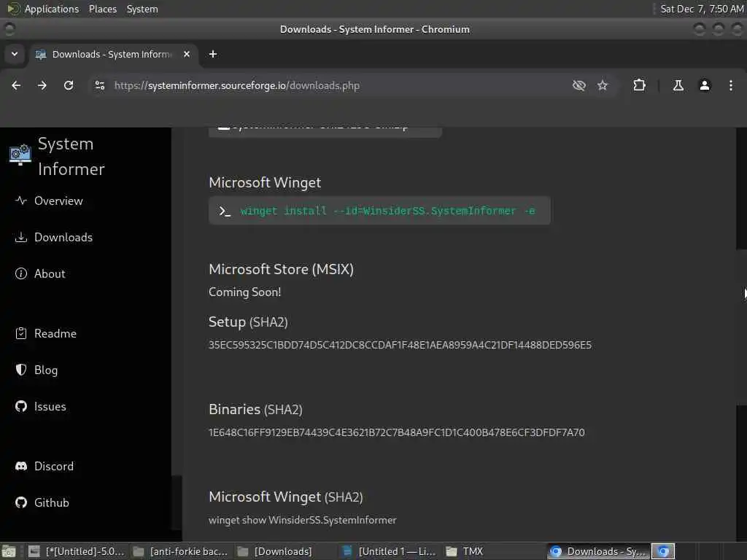Click the clock Sat Dec 7, 7:50 AM
The height and width of the screenshot is (560, 747).
(x=702, y=9)
